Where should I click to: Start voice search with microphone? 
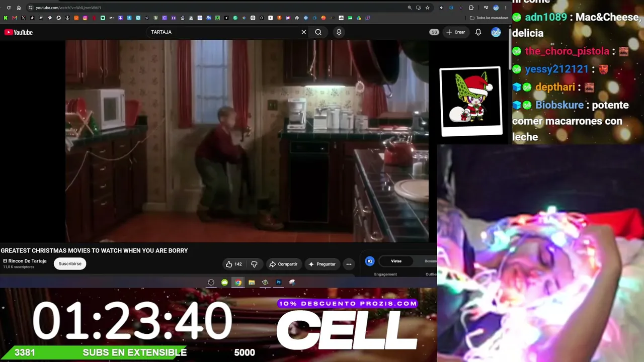[339, 32]
